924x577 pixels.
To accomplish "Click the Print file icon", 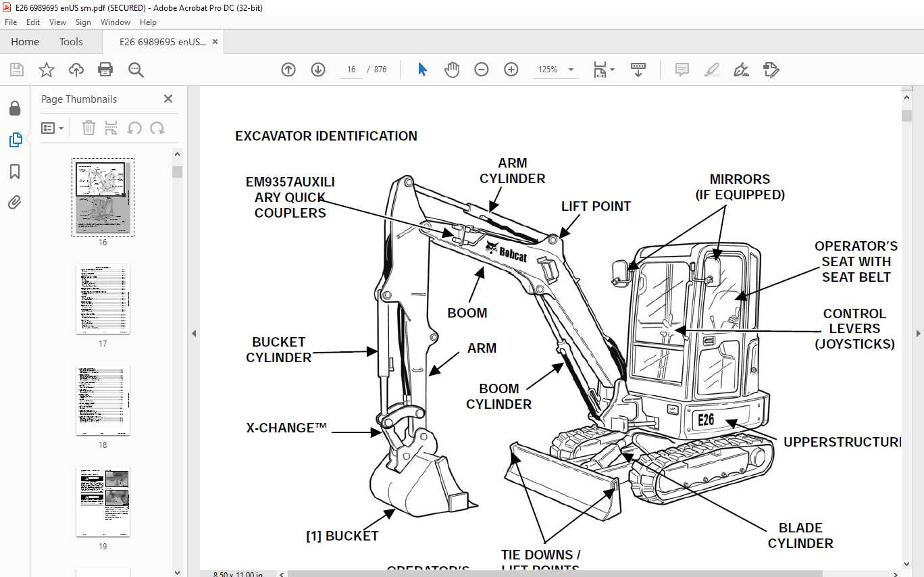I will click(105, 70).
